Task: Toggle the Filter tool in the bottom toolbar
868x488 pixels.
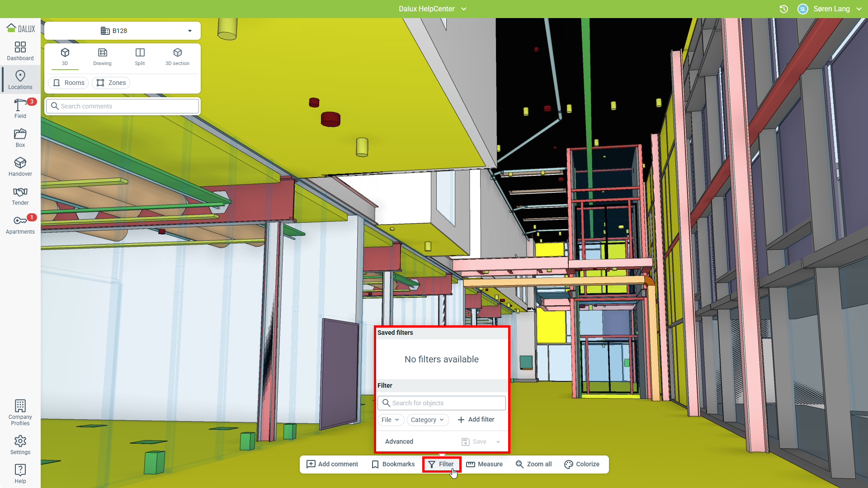Action: [441, 464]
